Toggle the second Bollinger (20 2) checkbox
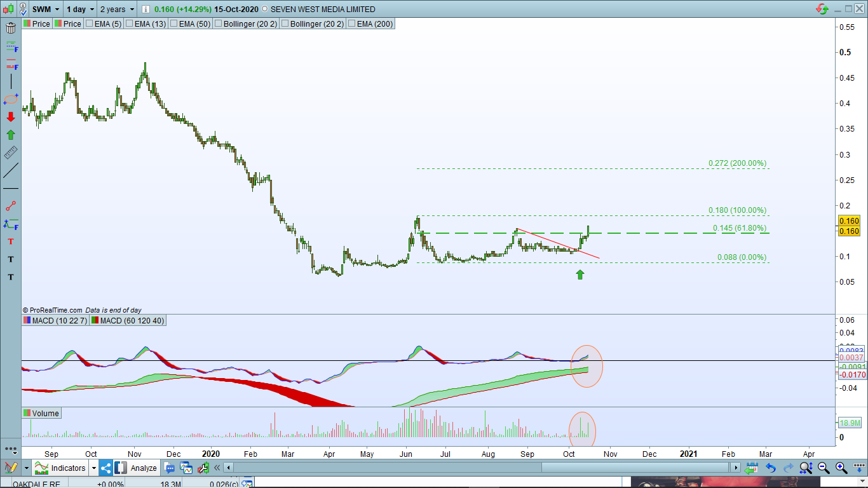The width and height of the screenshot is (868, 488). [285, 24]
